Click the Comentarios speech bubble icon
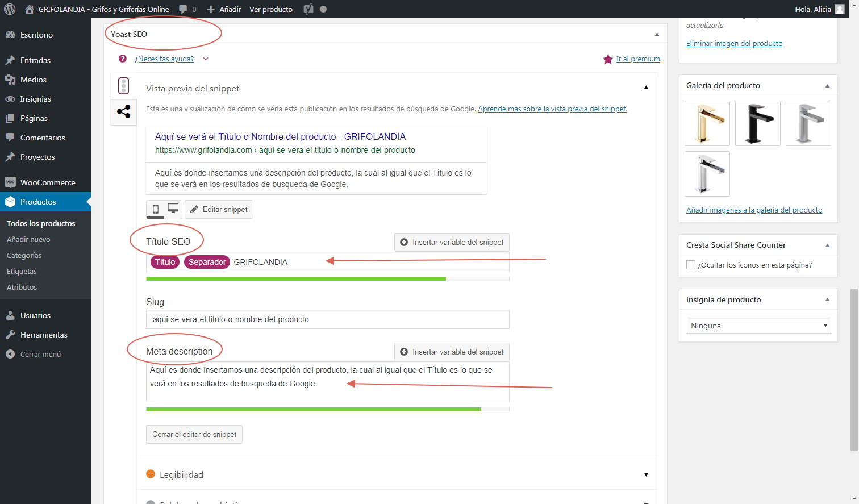The image size is (859, 504). 10,138
